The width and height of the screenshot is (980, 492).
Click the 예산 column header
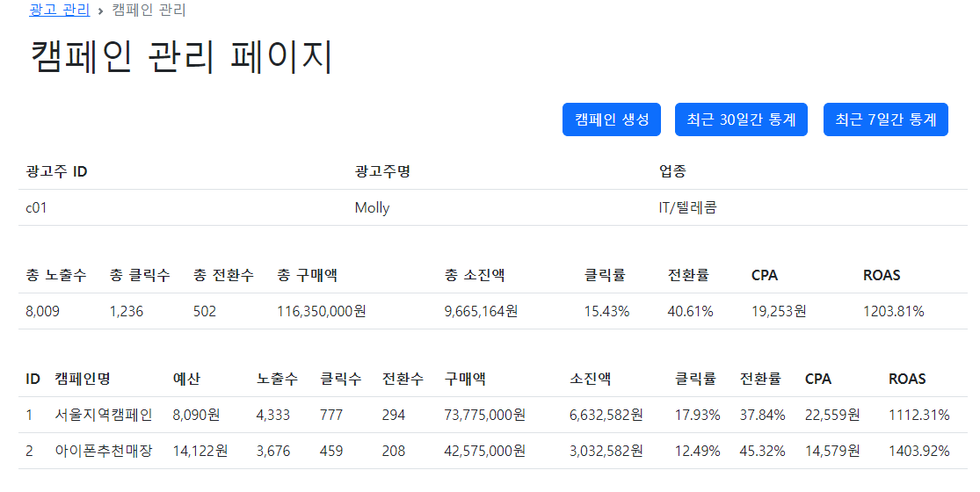pos(186,379)
